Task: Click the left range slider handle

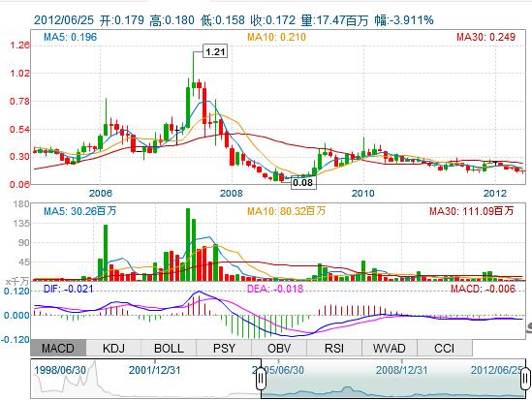Action: [261, 378]
